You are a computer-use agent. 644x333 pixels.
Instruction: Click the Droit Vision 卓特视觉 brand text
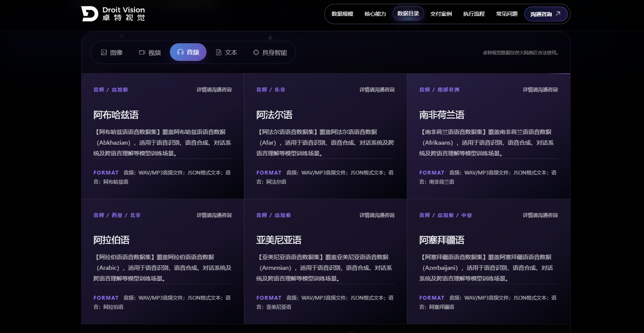124,14
